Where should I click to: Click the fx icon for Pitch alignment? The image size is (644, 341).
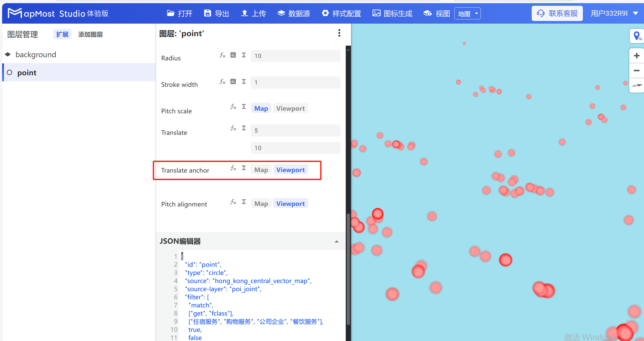tap(233, 202)
